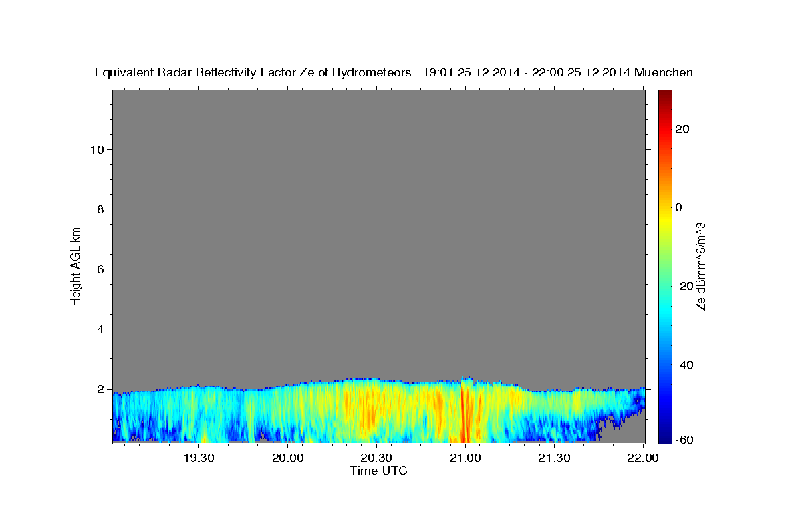Click the 'Height AGL km' axis label

point(76,265)
